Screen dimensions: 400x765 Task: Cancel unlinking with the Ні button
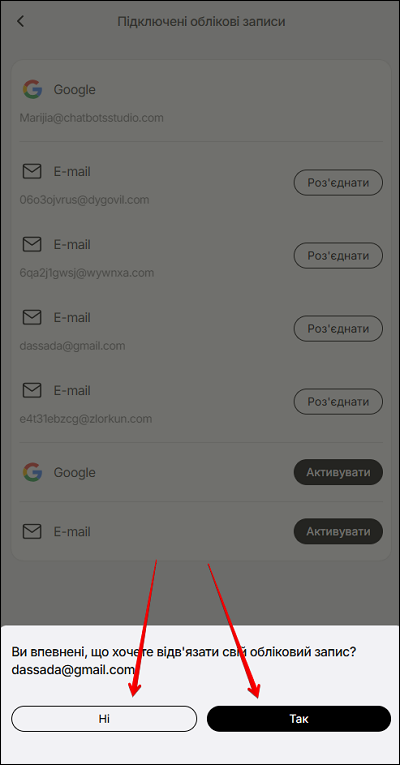tap(104, 719)
